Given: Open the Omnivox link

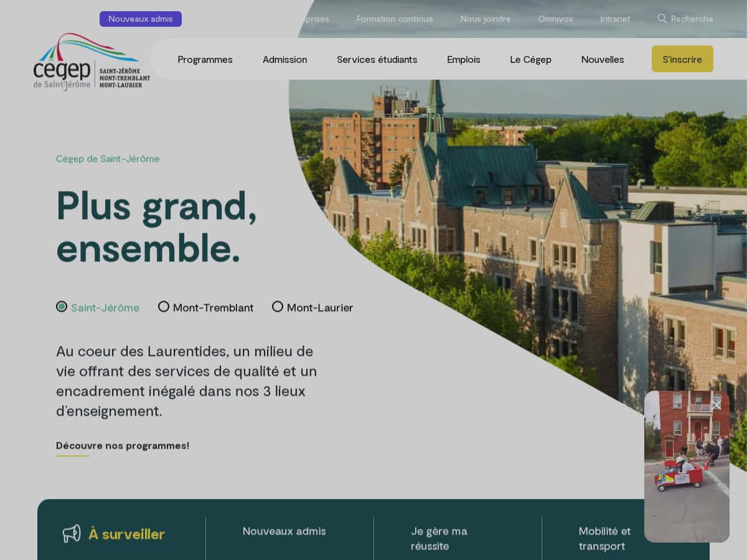Looking at the screenshot, I should 555,19.
